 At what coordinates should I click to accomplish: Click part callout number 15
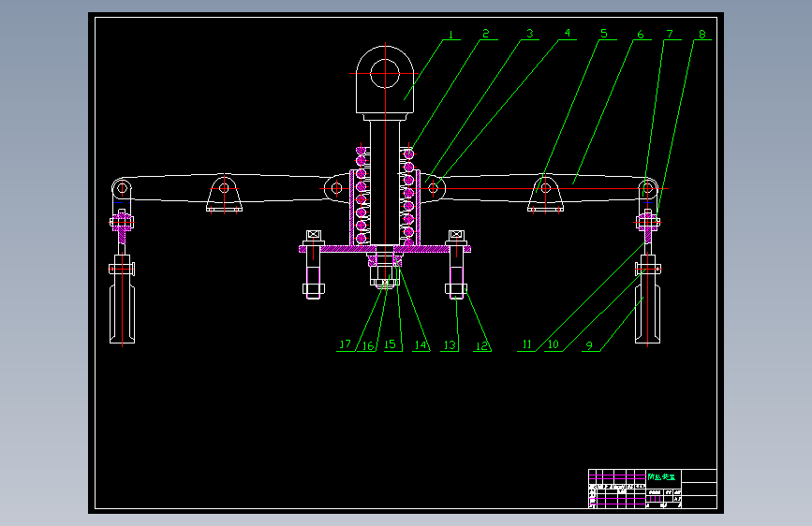390,344
